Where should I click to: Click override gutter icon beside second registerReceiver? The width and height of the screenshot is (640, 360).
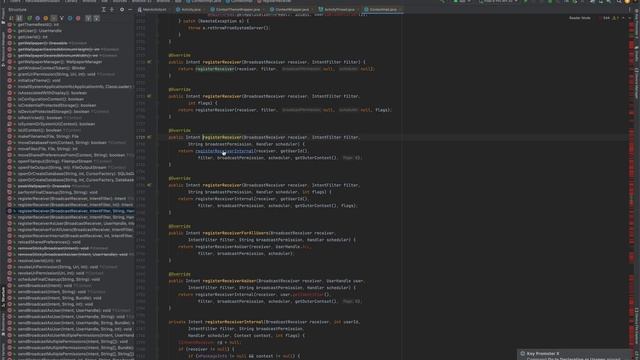click(149, 96)
